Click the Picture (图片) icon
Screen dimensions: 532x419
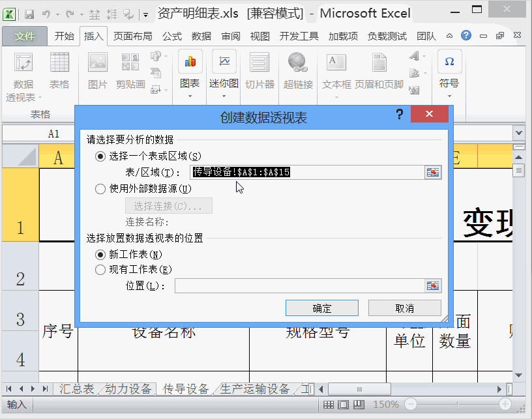click(98, 63)
